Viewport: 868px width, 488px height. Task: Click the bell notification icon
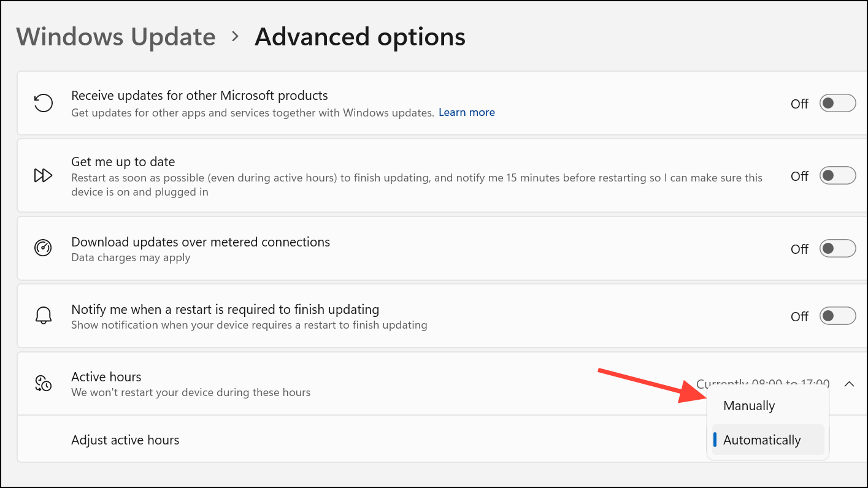pos(43,316)
